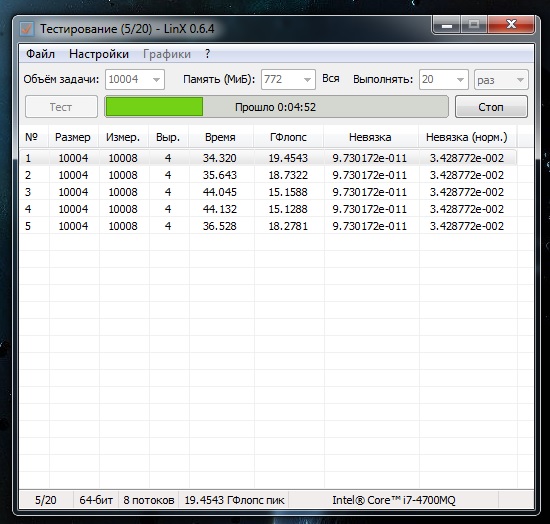
Task: Click the LinX app icon in title bar
Action: [x=27, y=29]
